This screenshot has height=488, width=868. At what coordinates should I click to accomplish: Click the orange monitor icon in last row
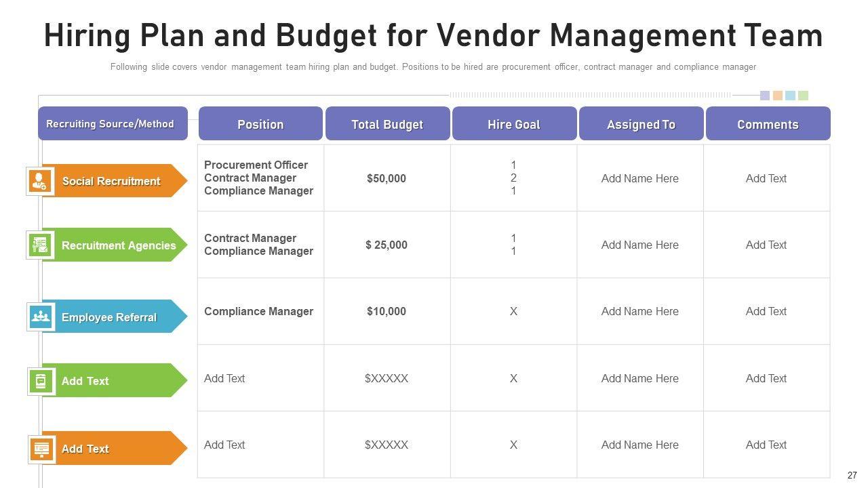(x=41, y=449)
